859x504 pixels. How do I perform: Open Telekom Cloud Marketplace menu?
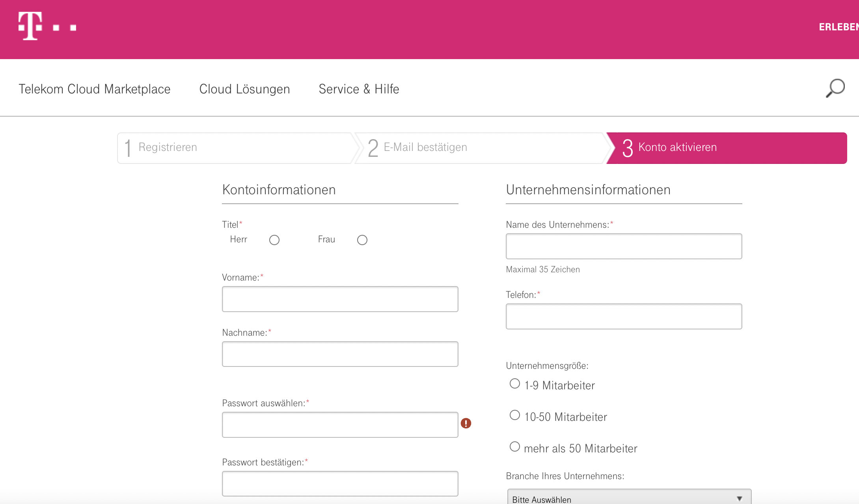pos(95,89)
